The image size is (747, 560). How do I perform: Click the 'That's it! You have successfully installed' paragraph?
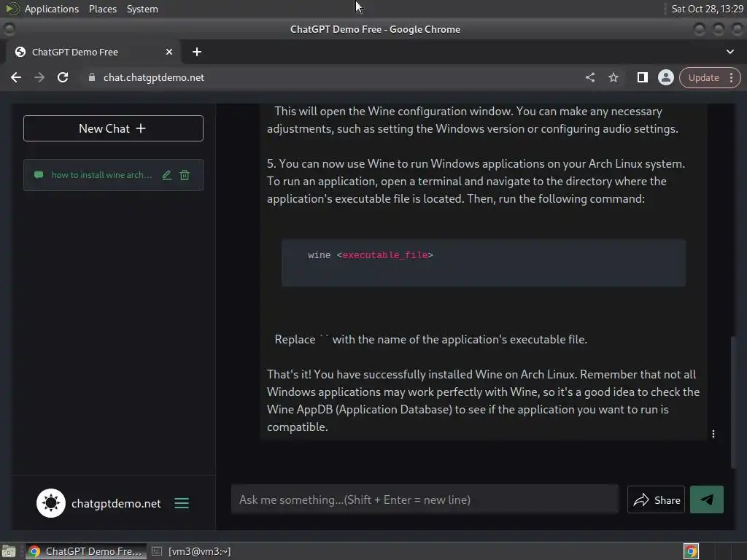[x=483, y=400]
